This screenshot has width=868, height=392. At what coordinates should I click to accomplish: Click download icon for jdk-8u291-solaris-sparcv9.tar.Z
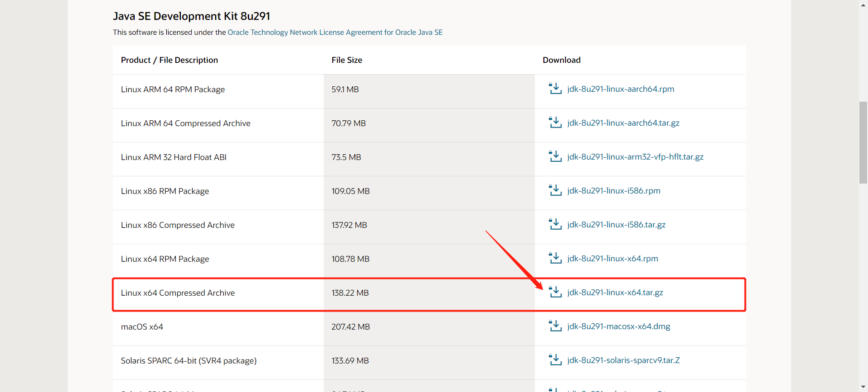(x=555, y=360)
